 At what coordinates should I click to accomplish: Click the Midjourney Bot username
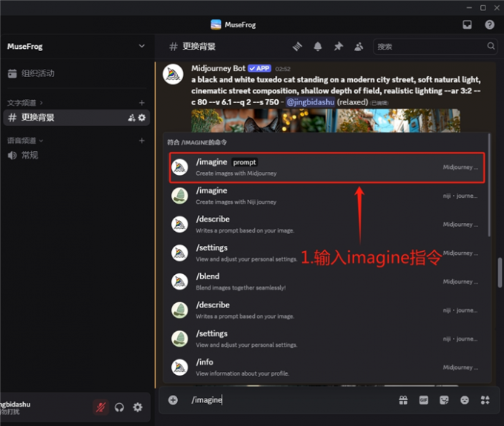pos(218,68)
